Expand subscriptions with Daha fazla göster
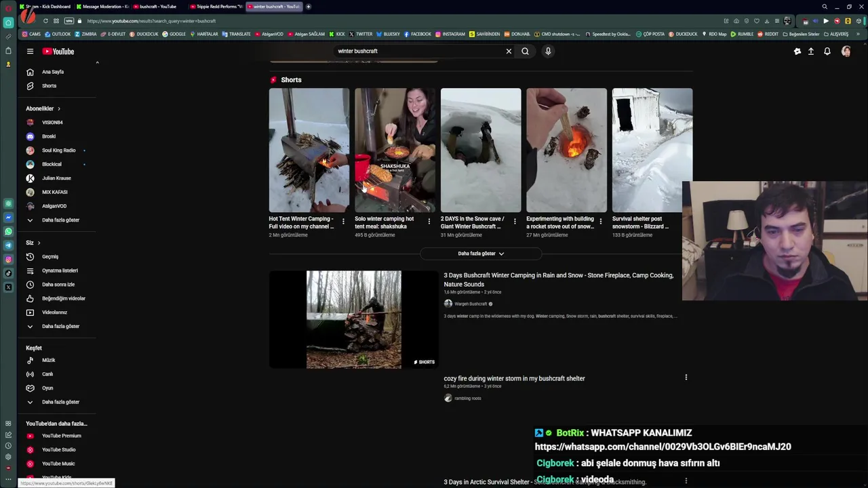Screen dimensions: 868x488 [x=60, y=220]
